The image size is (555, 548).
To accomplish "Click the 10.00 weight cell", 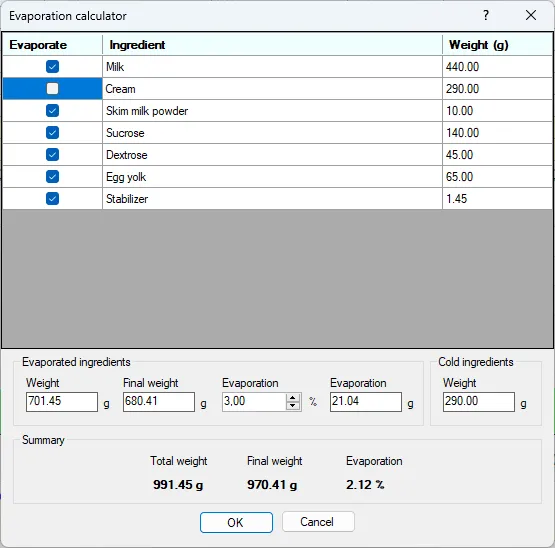I will [497, 110].
